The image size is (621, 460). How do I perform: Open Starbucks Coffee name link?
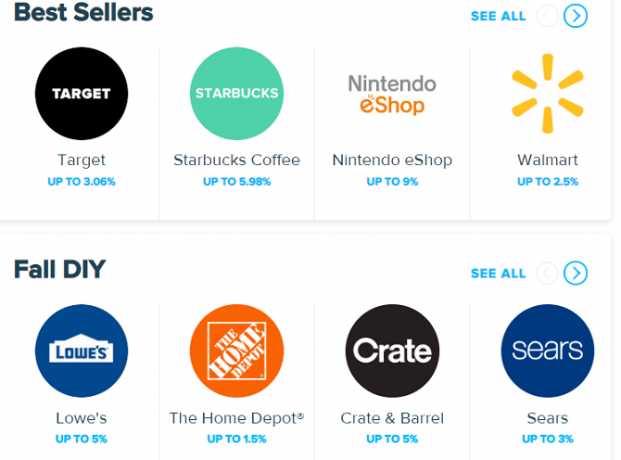tap(237, 160)
